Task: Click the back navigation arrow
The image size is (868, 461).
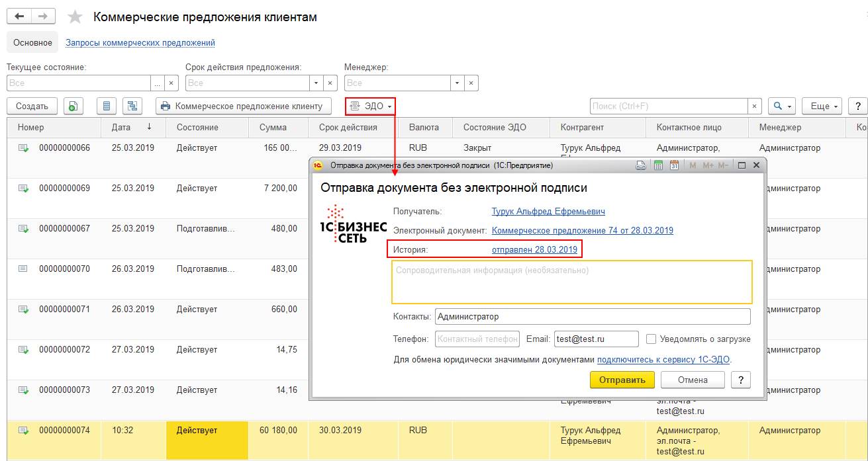Action: coord(19,17)
